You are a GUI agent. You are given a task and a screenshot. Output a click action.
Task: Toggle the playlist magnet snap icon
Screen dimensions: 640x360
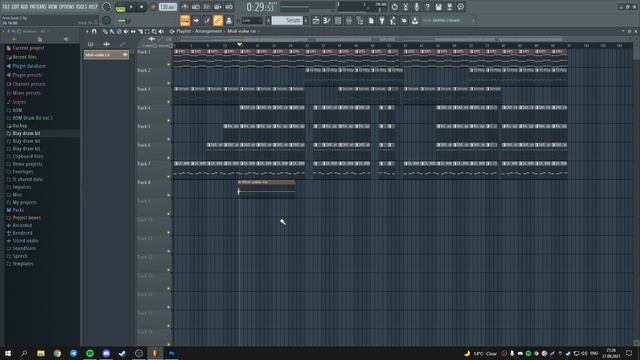point(94,31)
